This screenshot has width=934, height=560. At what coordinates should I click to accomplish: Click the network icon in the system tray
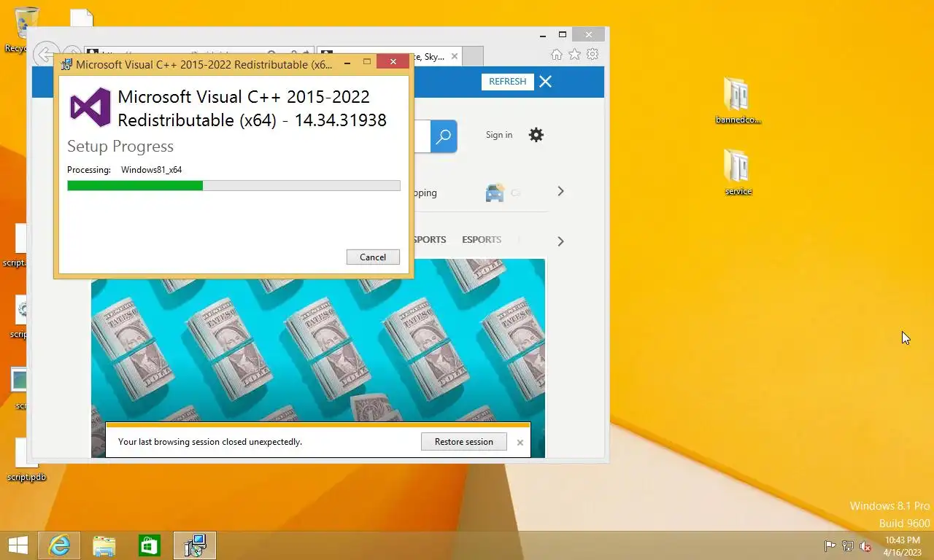(848, 545)
